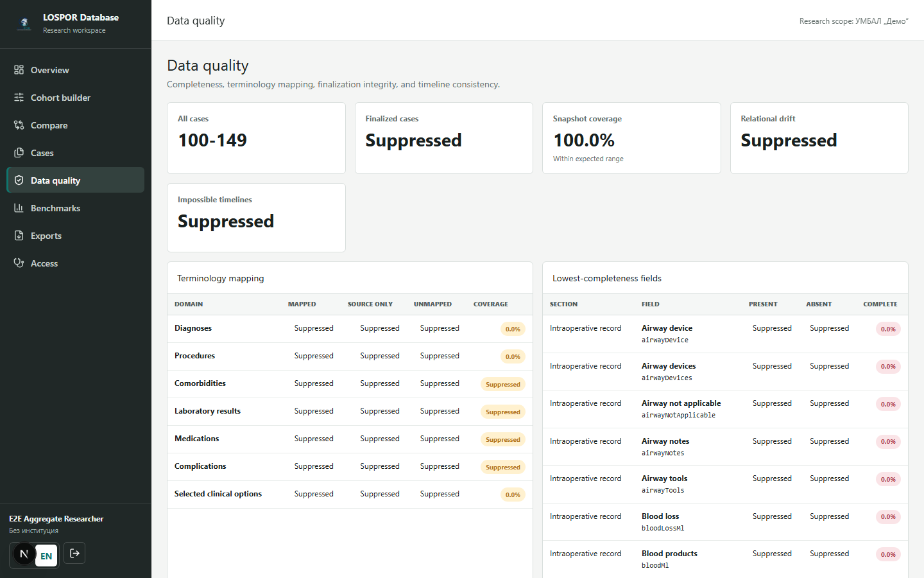Click the Comorbidities Suppressed coverage badge
924x578 pixels.
point(503,384)
